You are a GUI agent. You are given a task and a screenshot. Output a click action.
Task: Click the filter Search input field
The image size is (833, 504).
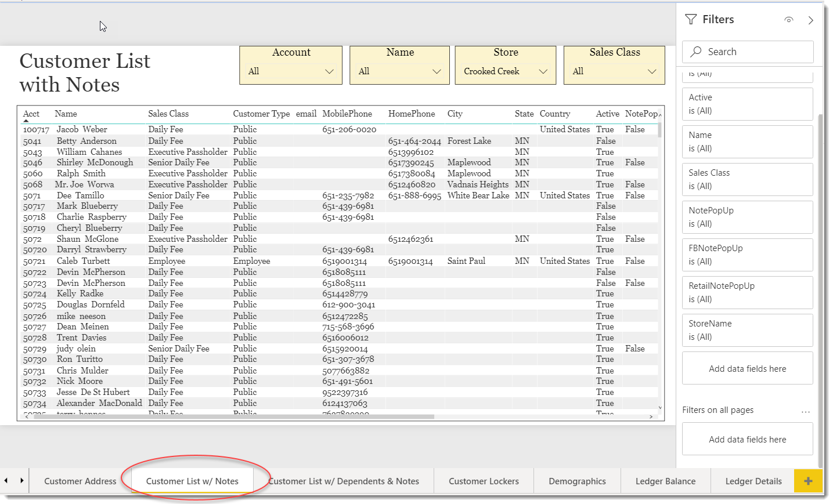coord(748,52)
